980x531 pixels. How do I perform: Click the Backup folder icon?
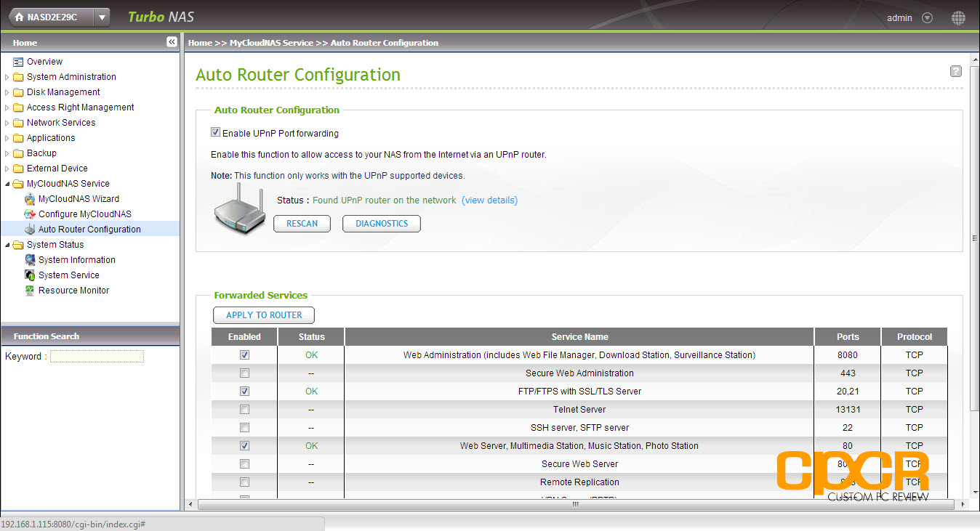pyautogui.click(x=18, y=153)
